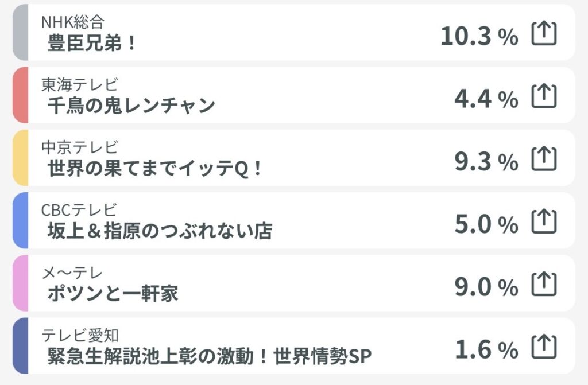Click the 中京テレビ channel label

[x=80, y=147]
